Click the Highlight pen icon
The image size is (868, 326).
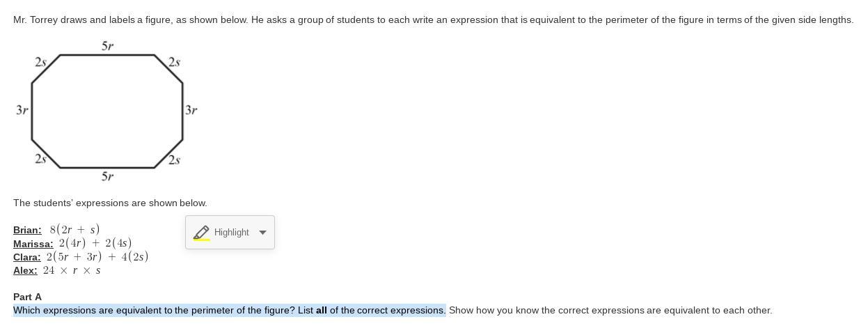pyautogui.click(x=201, y=233)
